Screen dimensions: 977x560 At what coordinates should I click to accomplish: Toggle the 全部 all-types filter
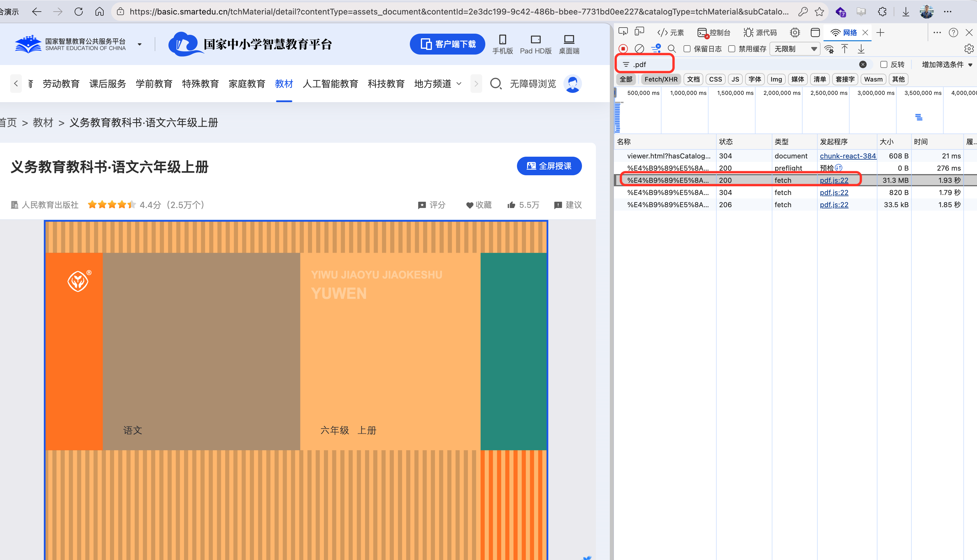[x=626, y=79]
